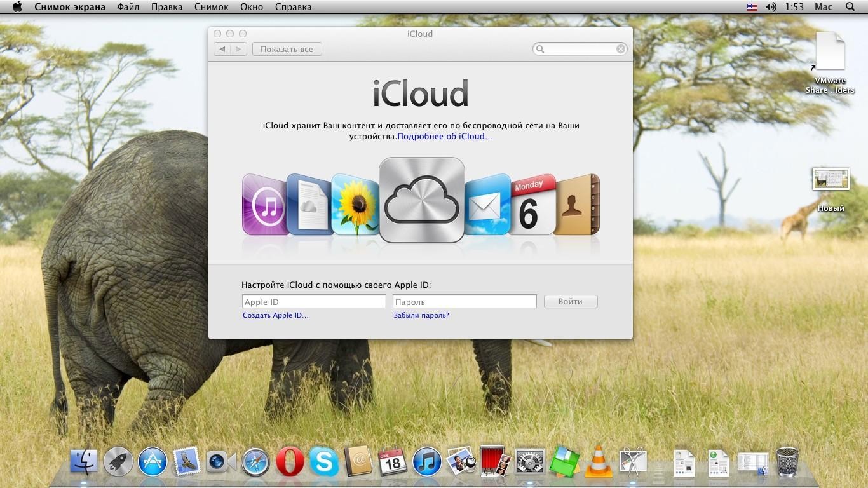Image resolution: width=868 pixels, height=488 pixels.
Task: Open the green-badged document stack in Dock
Action: click(719, 463)
